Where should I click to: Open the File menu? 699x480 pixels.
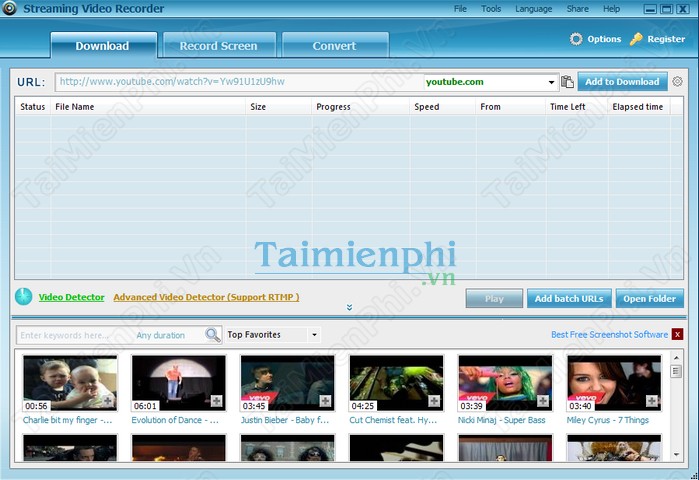pos(460,9)
